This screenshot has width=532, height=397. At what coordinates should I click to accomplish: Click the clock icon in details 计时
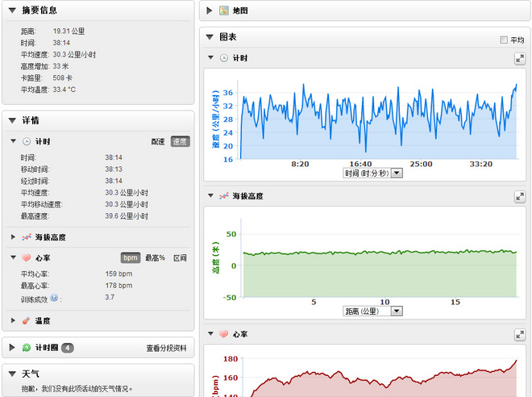tap(27, 142)
